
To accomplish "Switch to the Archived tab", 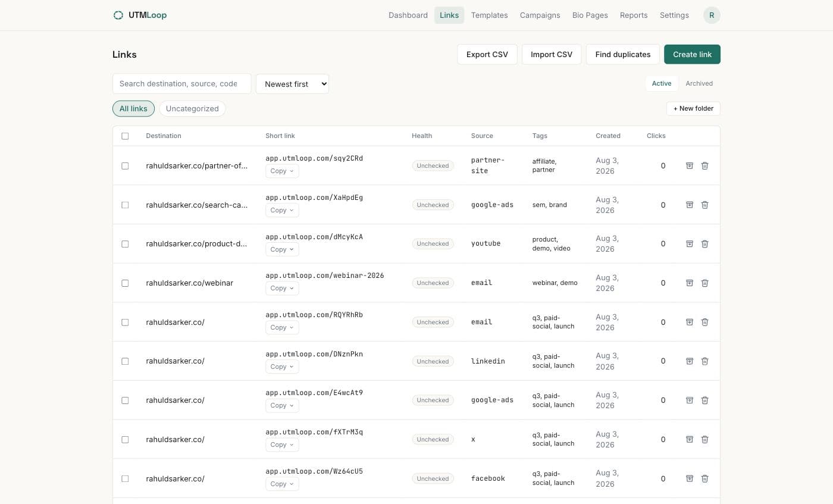I will coord(699,83).
